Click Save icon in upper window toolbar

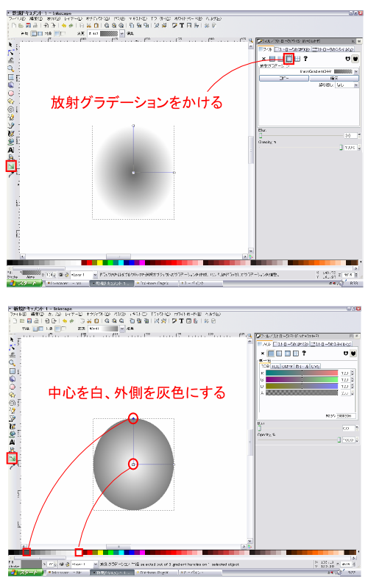tap(28, 26)
